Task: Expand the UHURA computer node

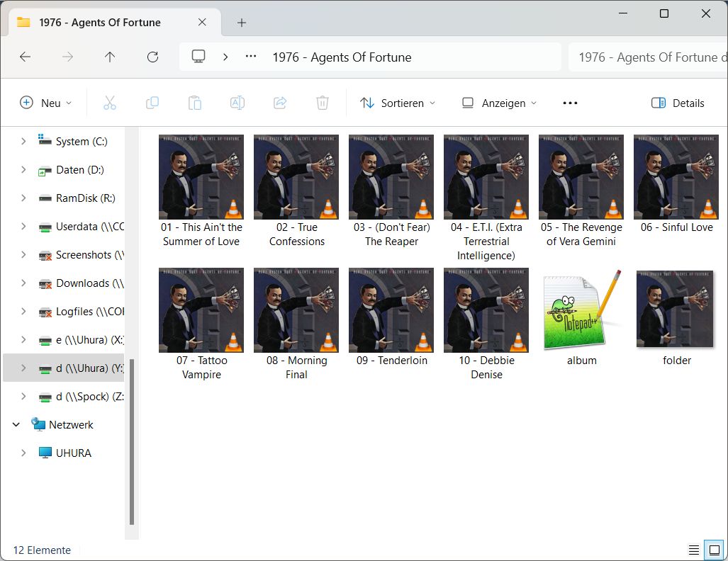Action: pyautogui.click(x=23, y=453)
